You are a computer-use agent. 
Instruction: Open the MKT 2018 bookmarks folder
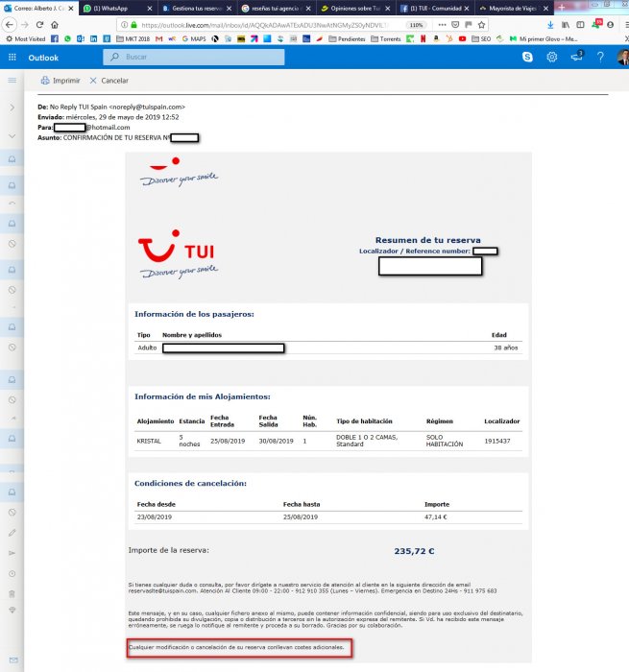click(133, 39)
